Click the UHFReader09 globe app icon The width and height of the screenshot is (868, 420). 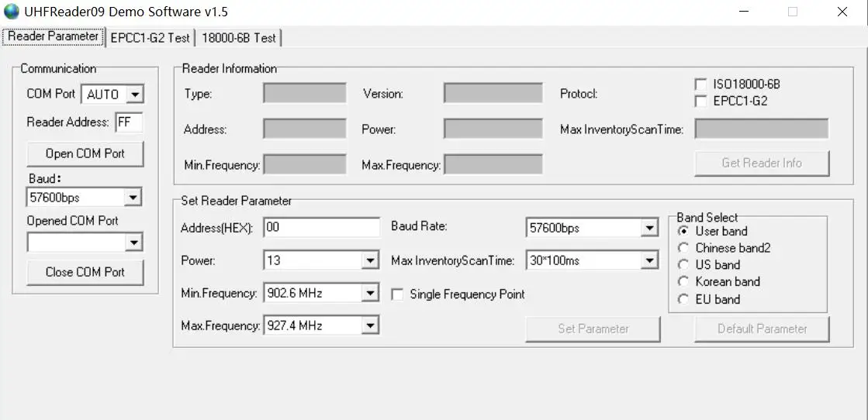12,12
